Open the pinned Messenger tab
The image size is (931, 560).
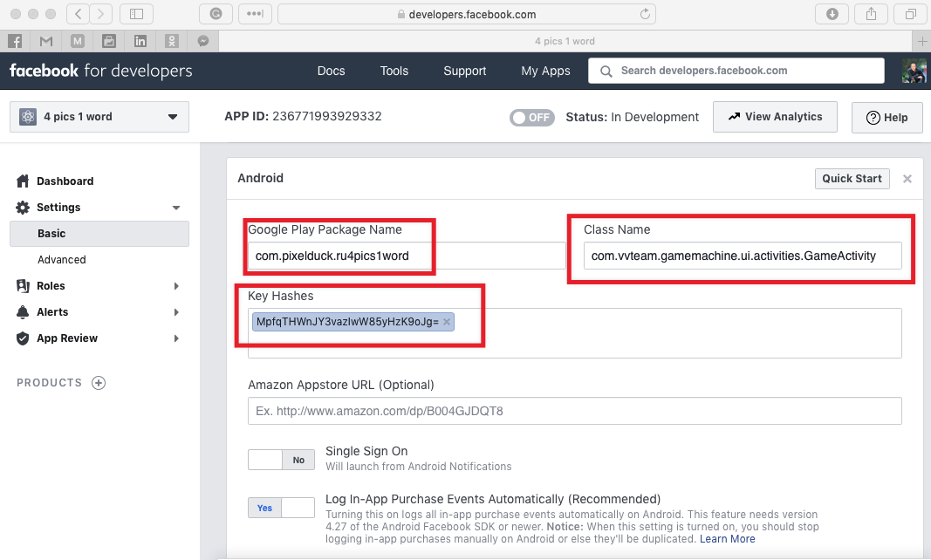(x=203, y=41)
